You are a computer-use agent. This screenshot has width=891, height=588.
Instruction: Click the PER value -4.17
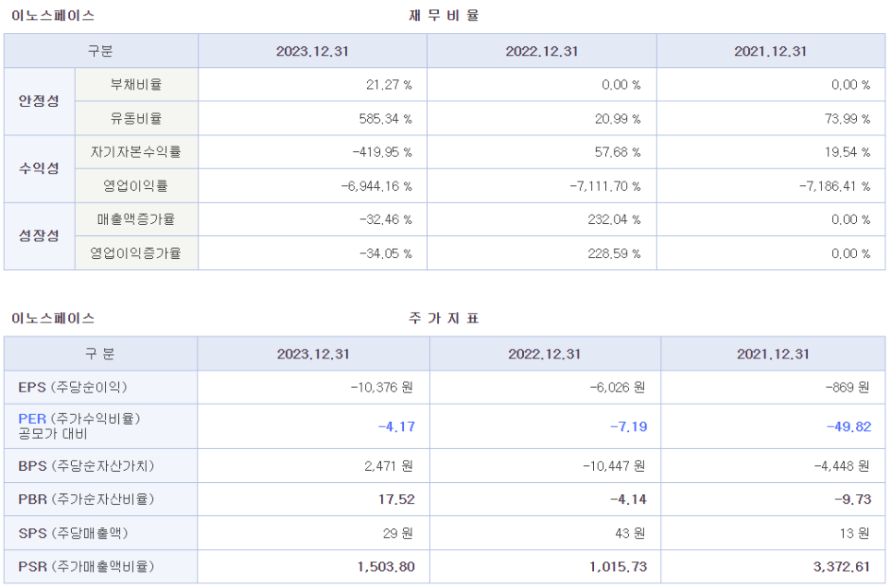click(397, 427)
